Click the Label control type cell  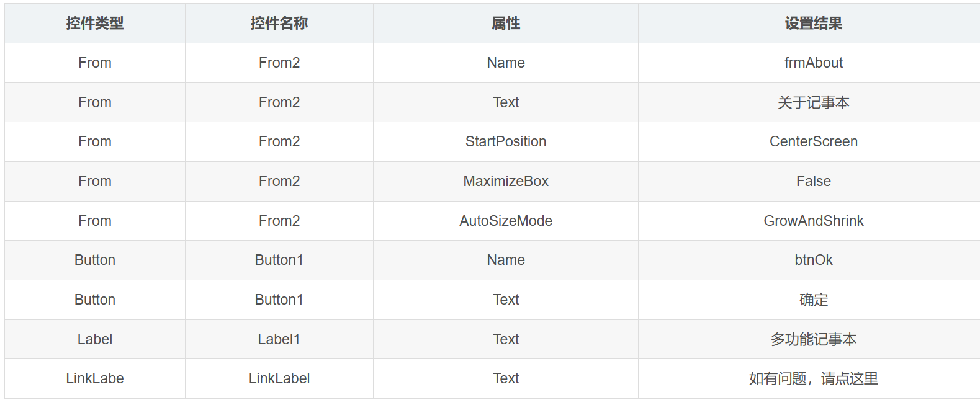(95, 339)
